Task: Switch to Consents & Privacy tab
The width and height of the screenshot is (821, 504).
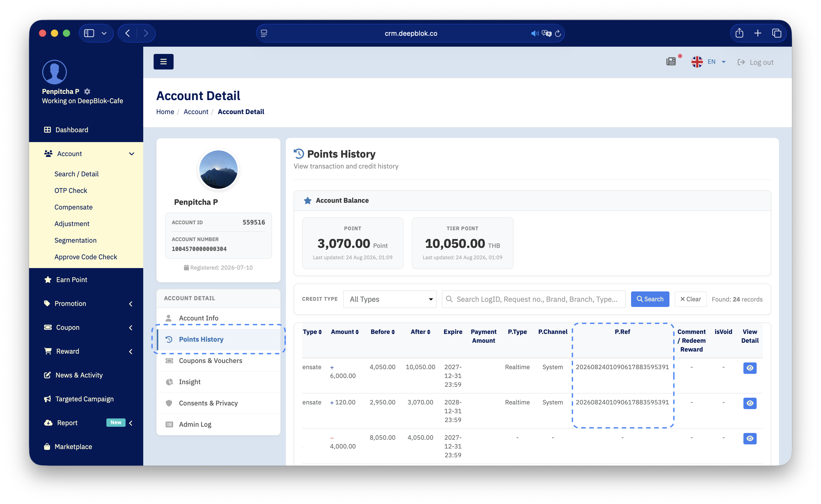Action: pyautogui.click(x=218, y=403)
